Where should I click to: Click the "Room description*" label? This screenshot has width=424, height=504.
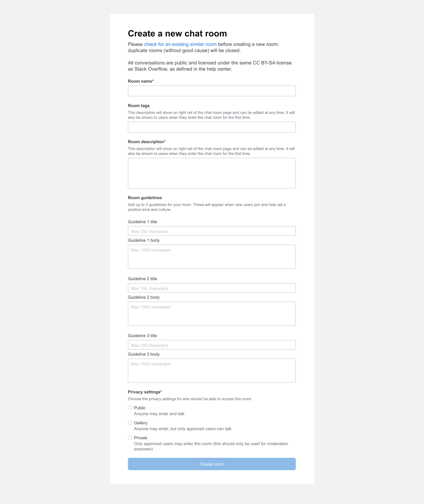(x=146, y=142)
